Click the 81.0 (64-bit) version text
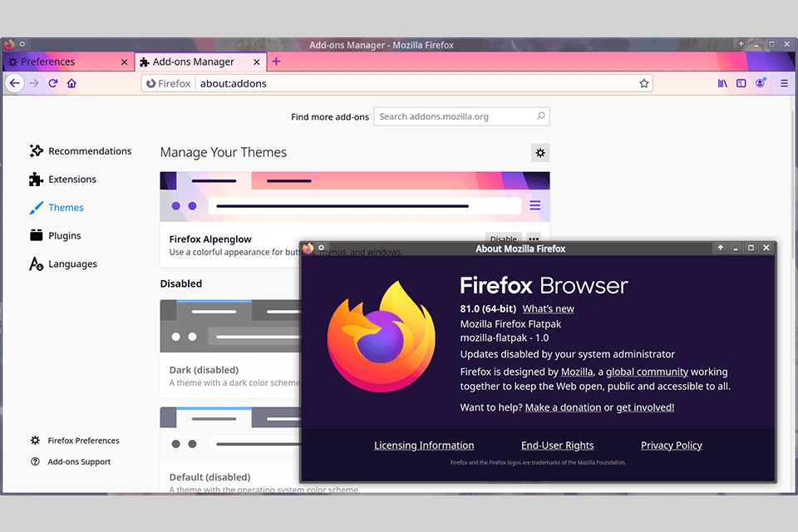The image size is (798, 532). tap(488, 309)
